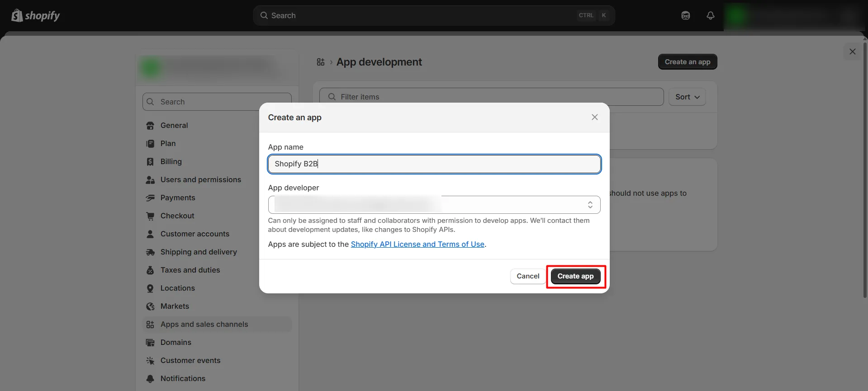The image size is (868, 391).
Task: Close the Create an app dialog
Action: [x=595, y=117]
